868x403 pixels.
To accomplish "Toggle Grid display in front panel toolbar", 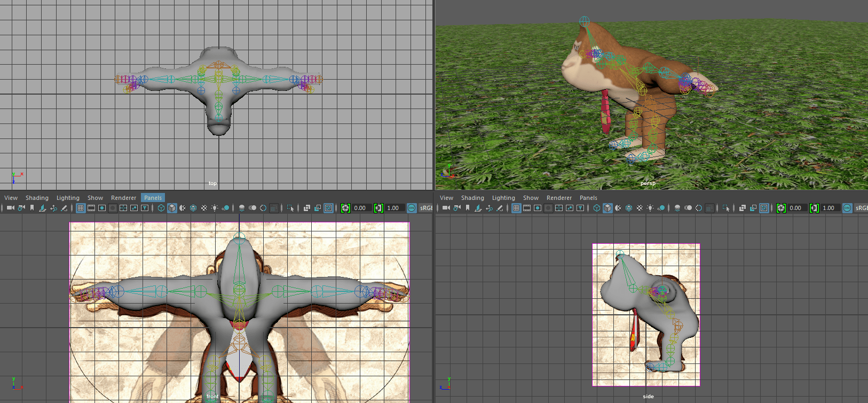I will (x=81, y=208).
